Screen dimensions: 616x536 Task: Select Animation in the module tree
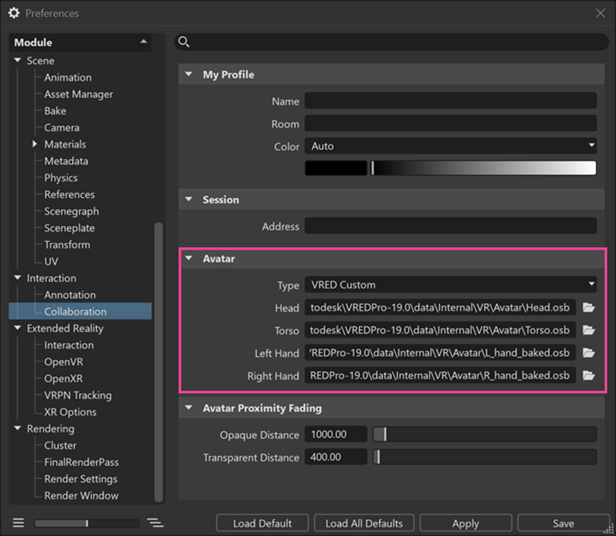[68, 77]
